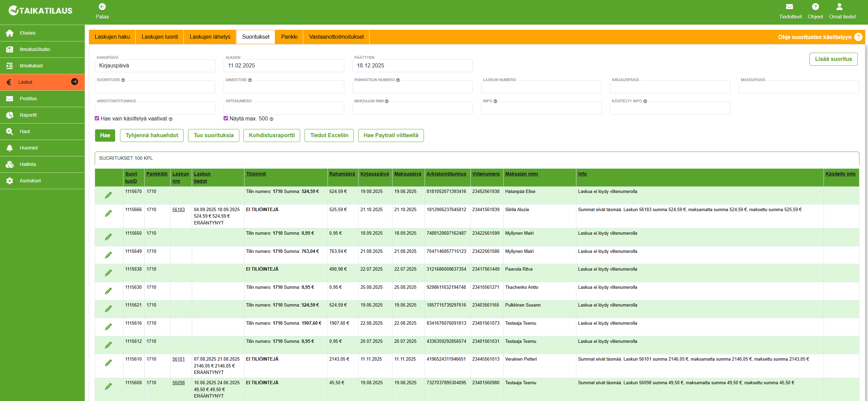Click the Huomiot bell icon
Screen dimensions: 868x401
(x=10, y=148)
